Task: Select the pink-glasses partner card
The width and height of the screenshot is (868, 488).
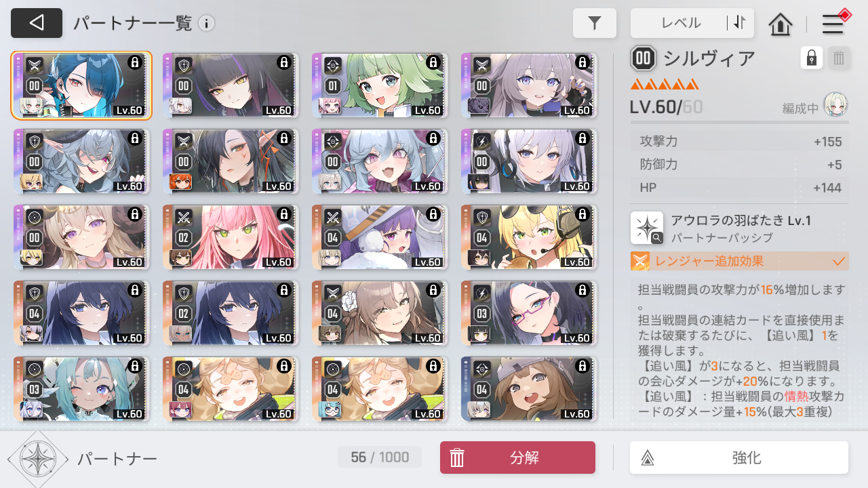Action: (529, 313)
